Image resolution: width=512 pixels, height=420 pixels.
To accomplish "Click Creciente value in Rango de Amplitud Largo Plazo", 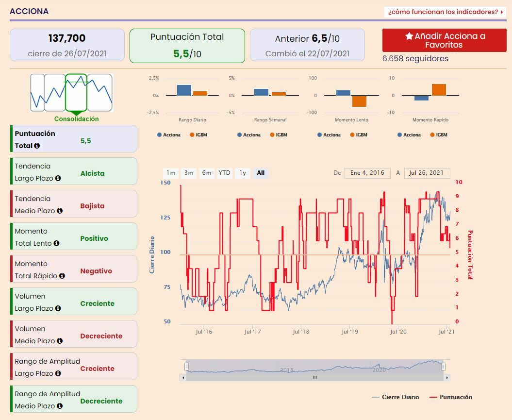I will 98,369.
